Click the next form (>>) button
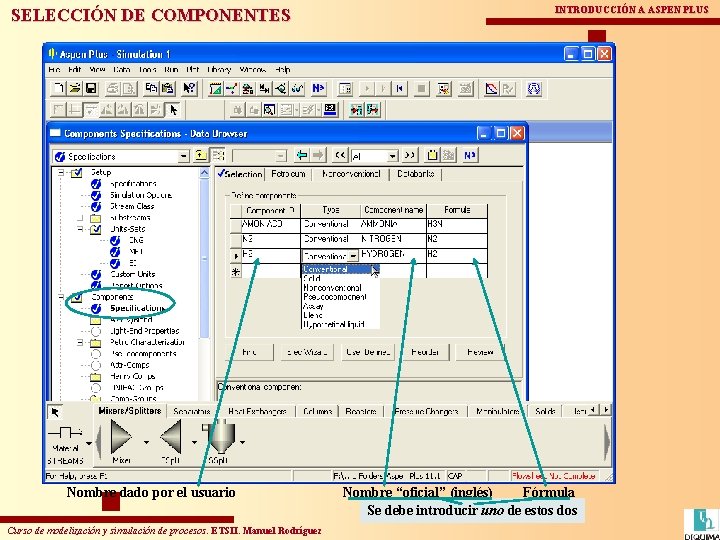This screenshot has width=720, height=540. [411, 156]
